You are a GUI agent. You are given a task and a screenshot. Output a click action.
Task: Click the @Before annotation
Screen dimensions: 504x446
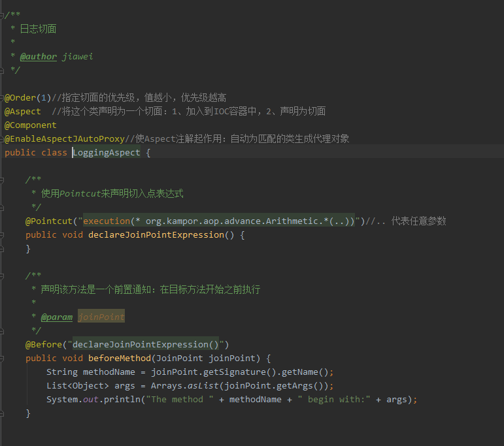coord(44,345)
